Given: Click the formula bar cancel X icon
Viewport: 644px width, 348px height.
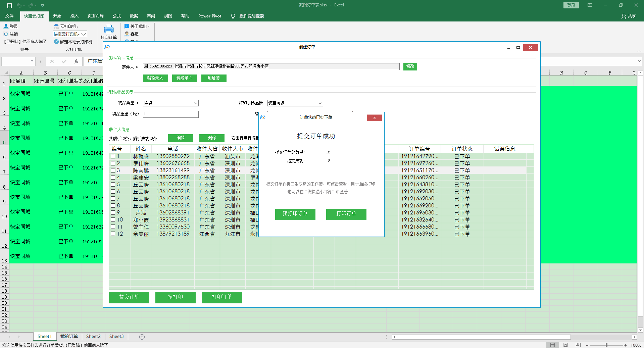Looking at the screenshot, I should click(x=52, y=61).
